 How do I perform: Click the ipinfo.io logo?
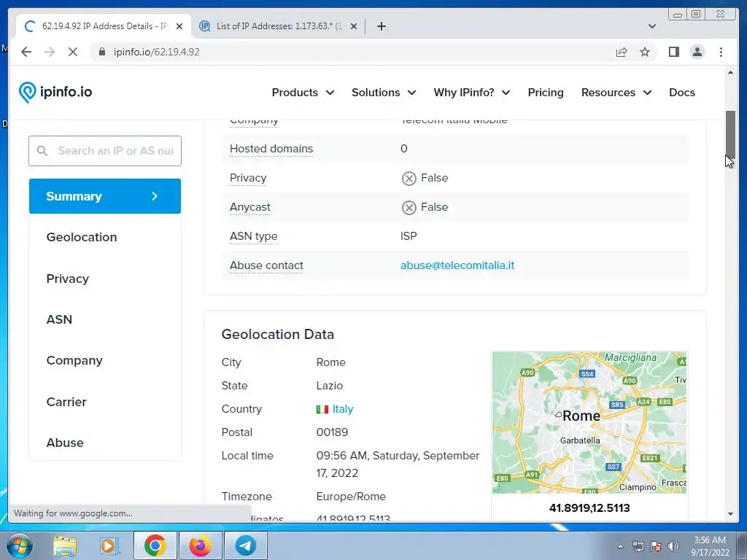55,92
